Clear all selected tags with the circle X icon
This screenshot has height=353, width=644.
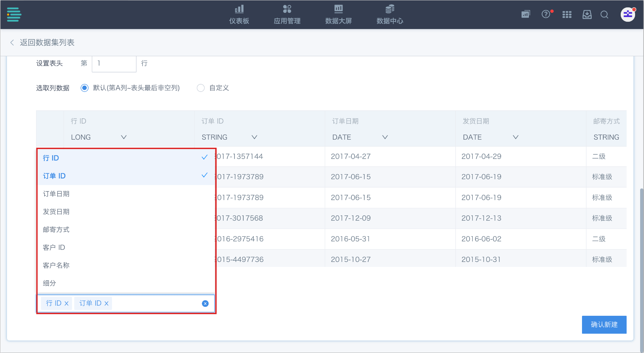[x=205, y=303]
